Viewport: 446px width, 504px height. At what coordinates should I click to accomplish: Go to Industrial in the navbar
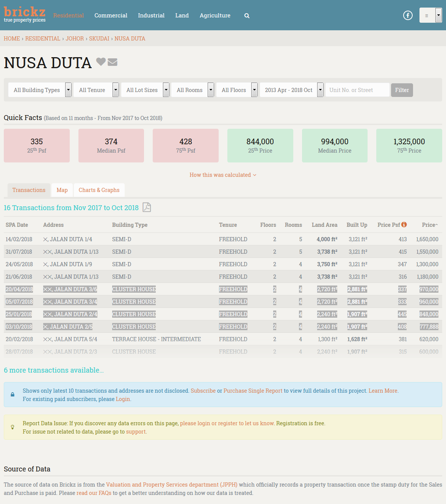[x=151, y=16]
